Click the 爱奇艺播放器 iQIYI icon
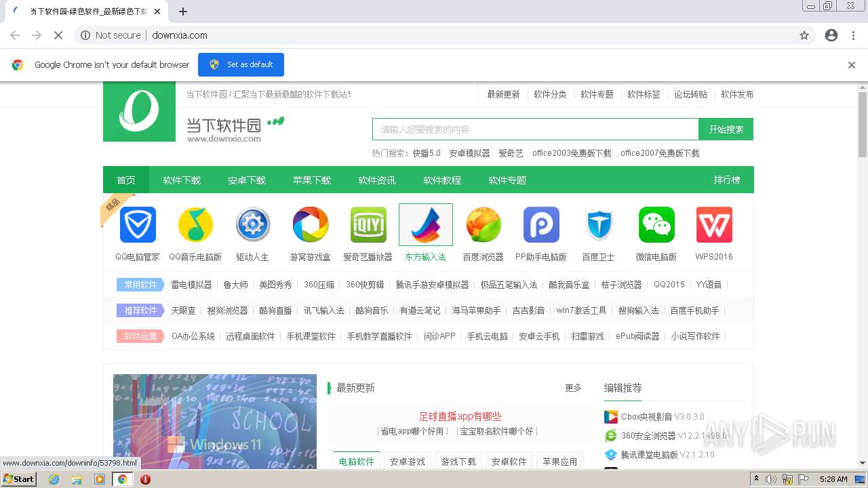 (368, 225)
